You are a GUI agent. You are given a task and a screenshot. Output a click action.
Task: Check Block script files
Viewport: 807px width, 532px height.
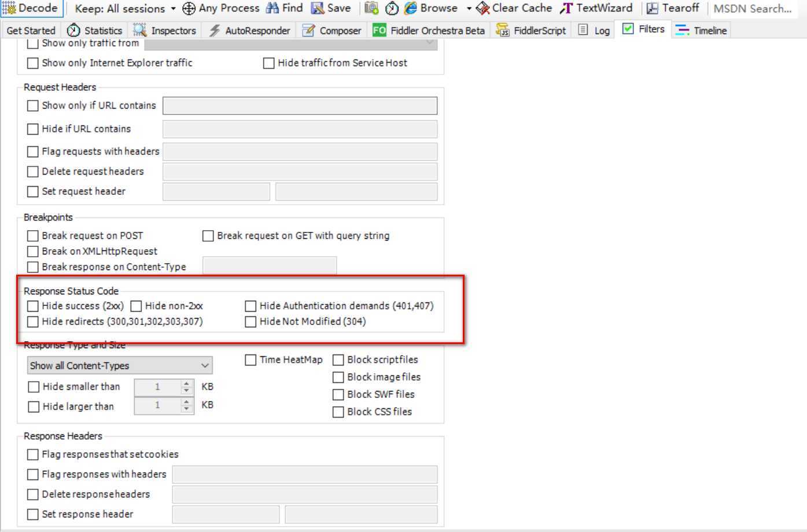[x=338, y=360]
